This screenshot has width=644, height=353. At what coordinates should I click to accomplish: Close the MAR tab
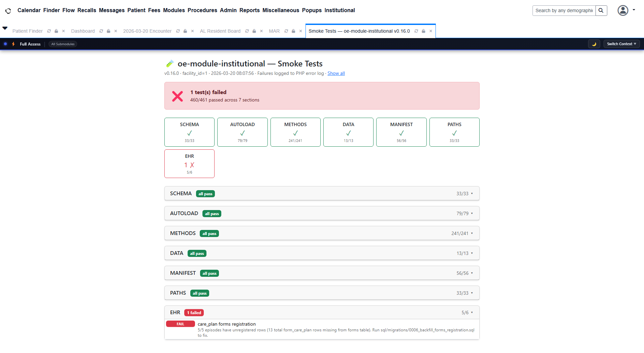click(300, 31)
